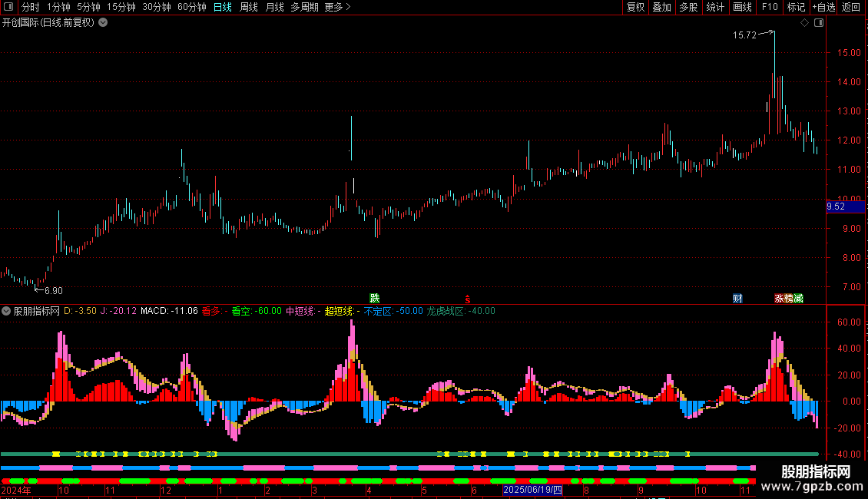The height and width of the screenshot is (499, 868).
Task: Click the 返回 back button
Action: click(x=851, y=7)
